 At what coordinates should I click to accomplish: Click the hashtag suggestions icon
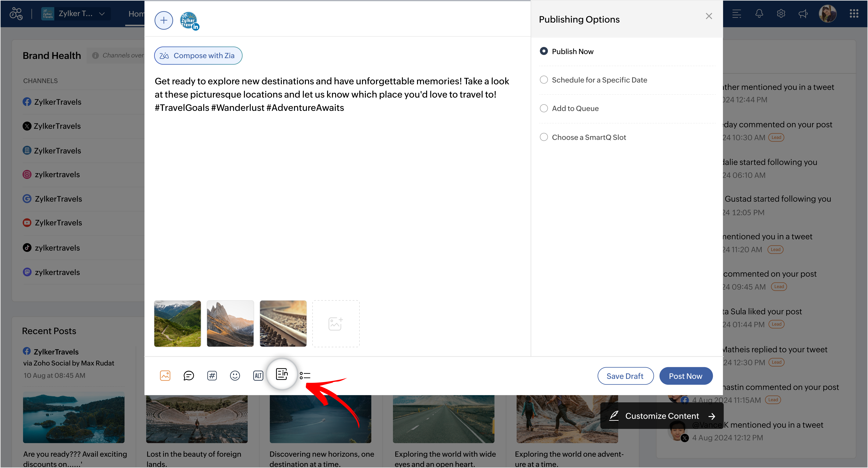(x=212, y=376)
